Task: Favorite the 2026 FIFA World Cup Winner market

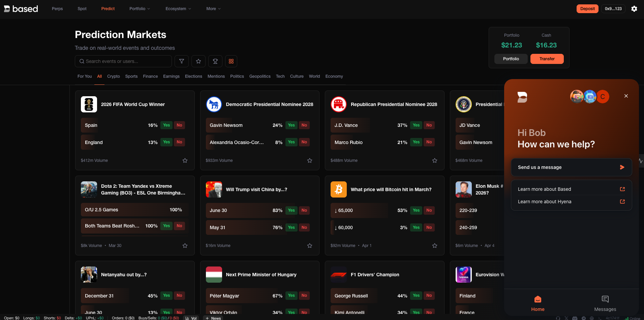Action: tap(185, 161)
